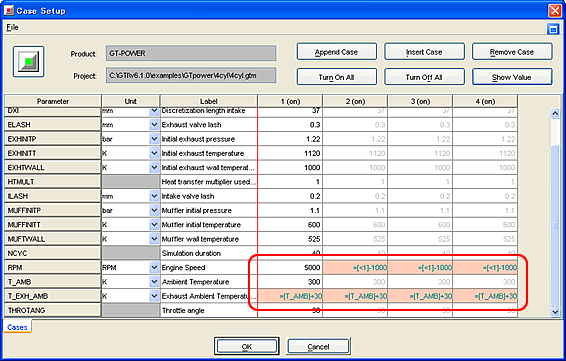The width and height of the screenshot is (566, 361).
Task: Open unit dropdown for T_EXH_AMB row
Action: click(154, 296)
